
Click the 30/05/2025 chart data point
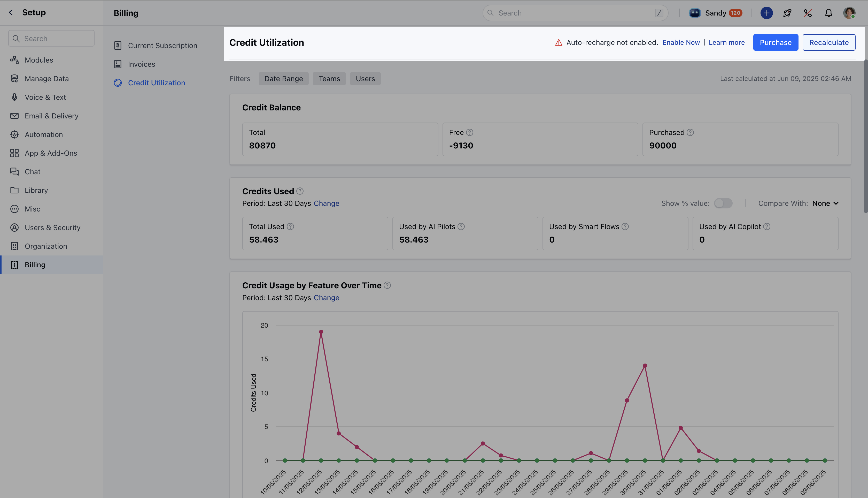pyautogui.click(x=645, y=366)
